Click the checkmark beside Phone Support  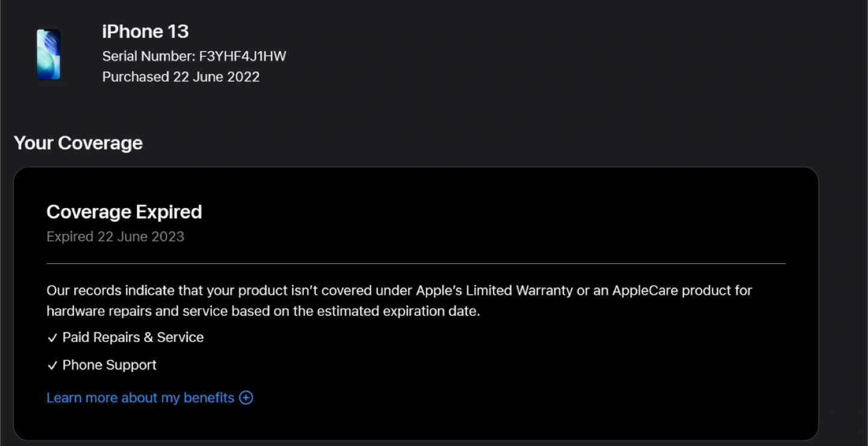click(x=52, y=366)
